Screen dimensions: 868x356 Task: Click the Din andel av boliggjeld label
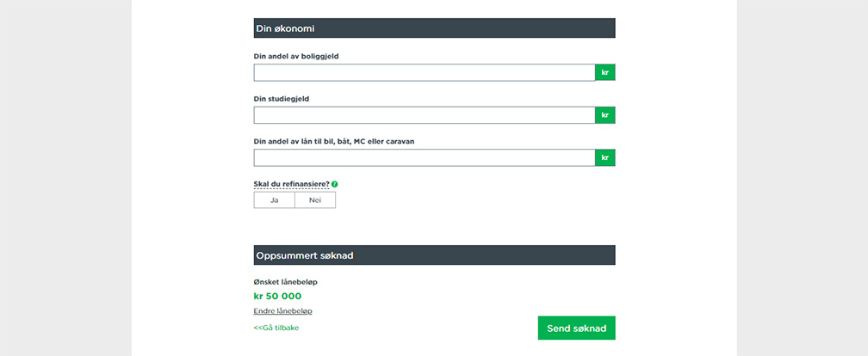(x=296, y=57)
